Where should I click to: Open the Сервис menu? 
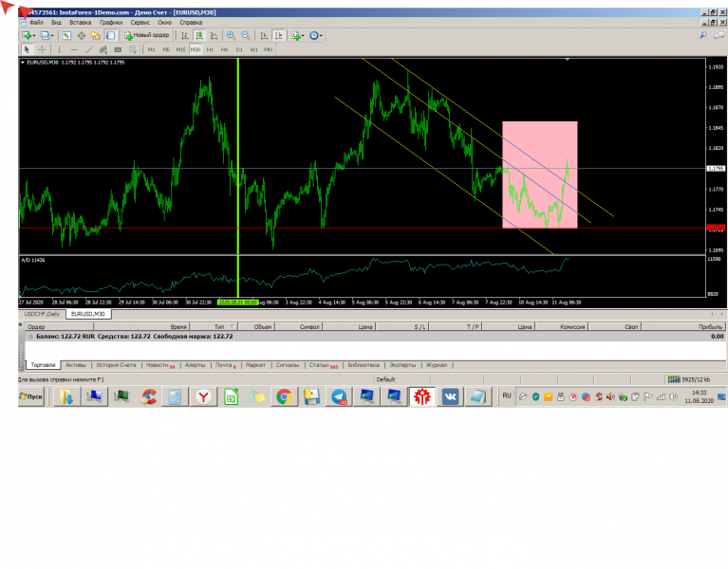click(x=140, y=22)
